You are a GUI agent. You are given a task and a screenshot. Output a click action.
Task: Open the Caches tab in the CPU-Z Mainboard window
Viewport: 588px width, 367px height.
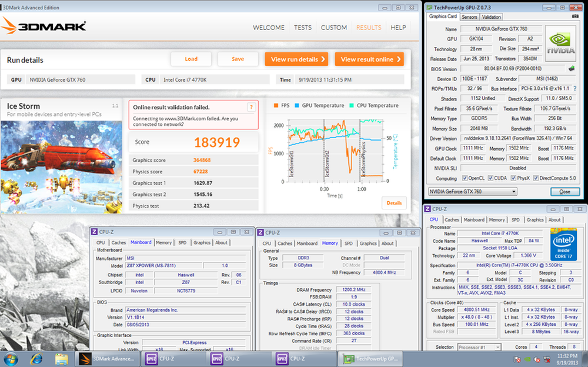[x=119, y=243]
